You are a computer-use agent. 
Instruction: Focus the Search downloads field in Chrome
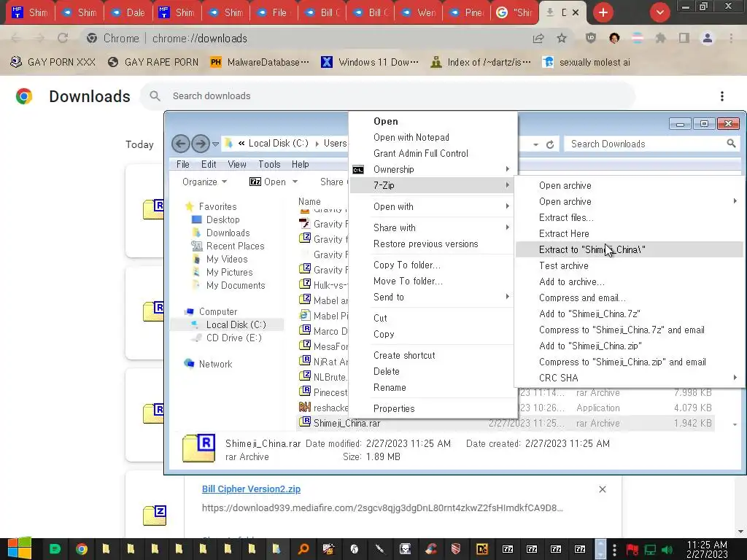[388, 96]
